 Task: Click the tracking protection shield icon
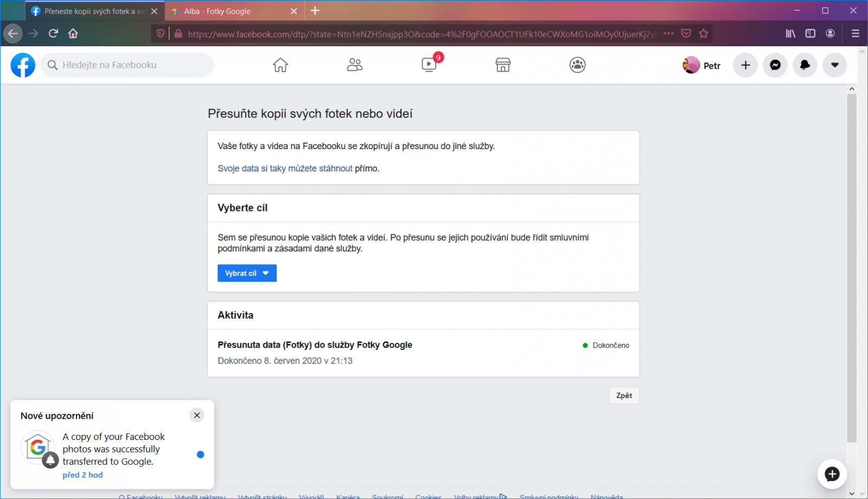[161, 34]
